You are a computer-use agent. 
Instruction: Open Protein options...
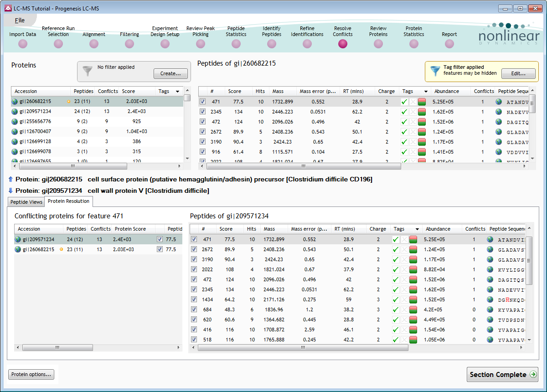click(x=31, y=375)
